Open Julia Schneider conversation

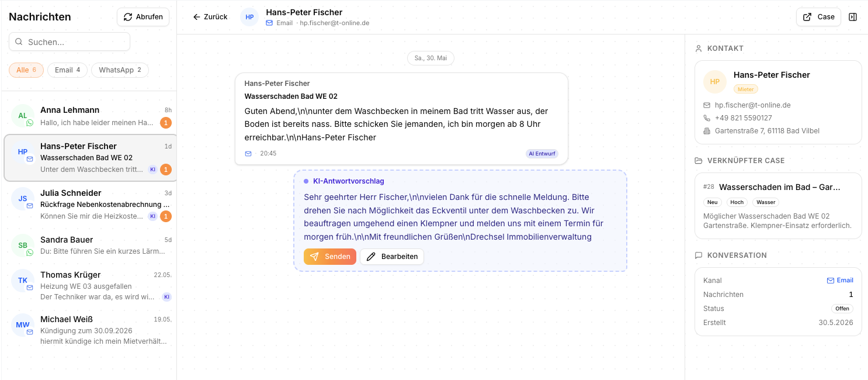pyautogui.click(x=89, y=205)
